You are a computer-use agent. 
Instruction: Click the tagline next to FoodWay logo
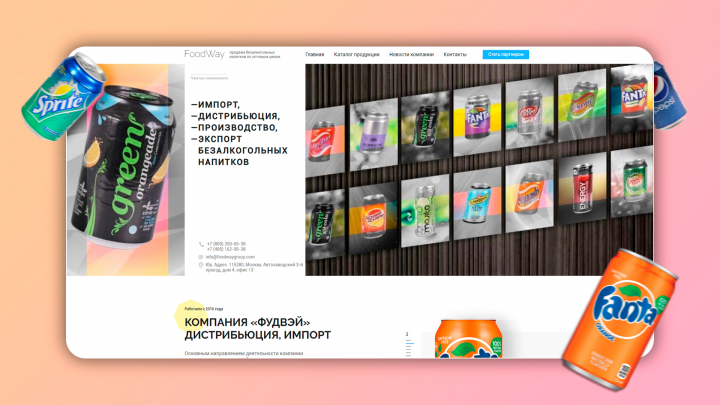[x=254, y=55]
